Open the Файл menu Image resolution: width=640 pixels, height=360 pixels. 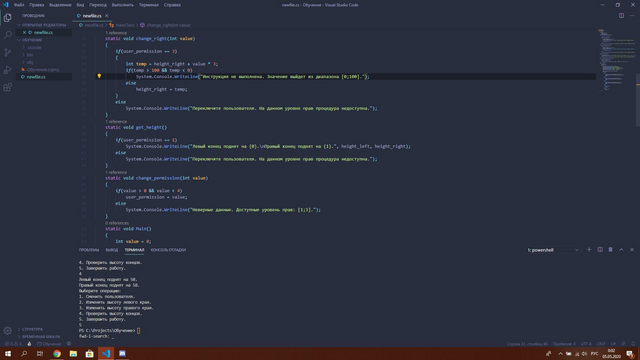pyautogui.click(x=19, y=5)
